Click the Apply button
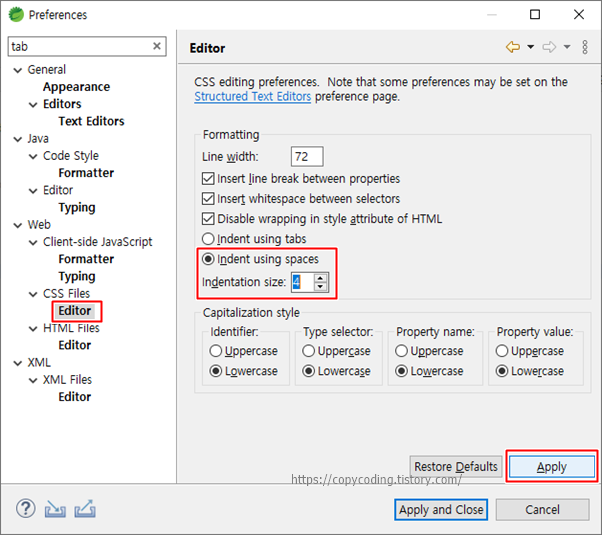602x535 pixels. [x=552, y=467]
